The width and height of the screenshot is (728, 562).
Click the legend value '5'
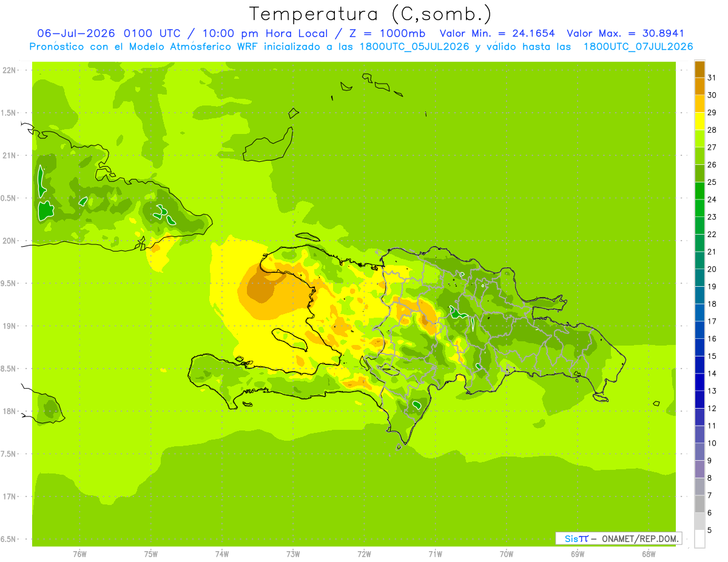(710, 530)
